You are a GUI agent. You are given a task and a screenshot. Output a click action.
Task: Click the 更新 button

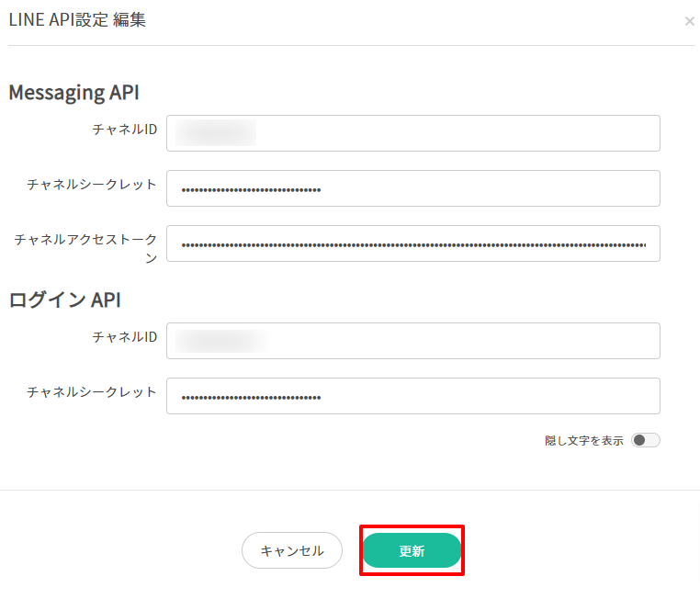[x=412, y=550]
